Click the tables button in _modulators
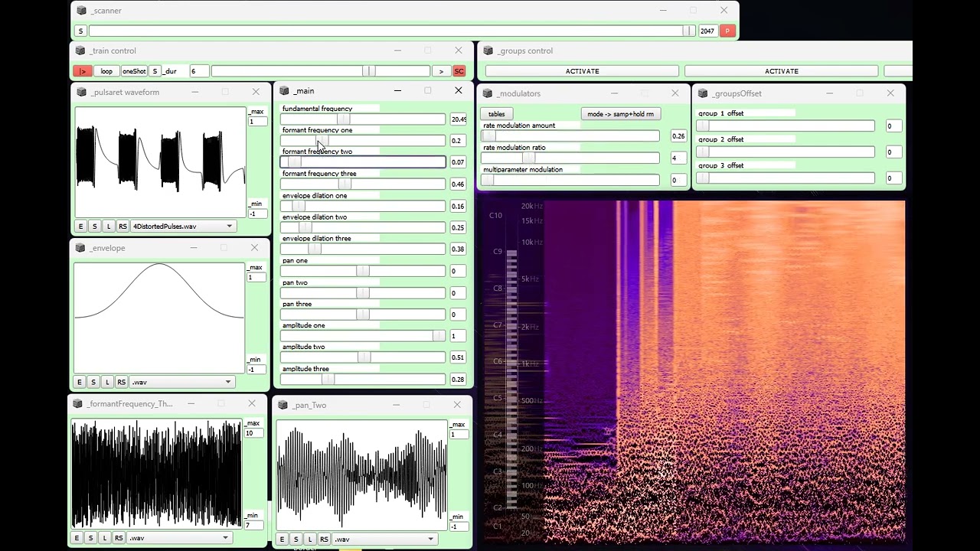 tap(497, 114)
